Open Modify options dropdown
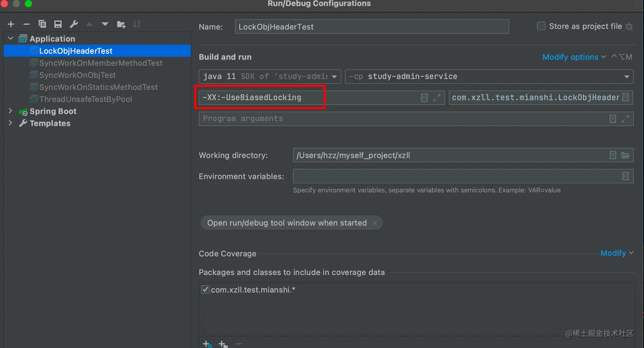 click(574, 57)
